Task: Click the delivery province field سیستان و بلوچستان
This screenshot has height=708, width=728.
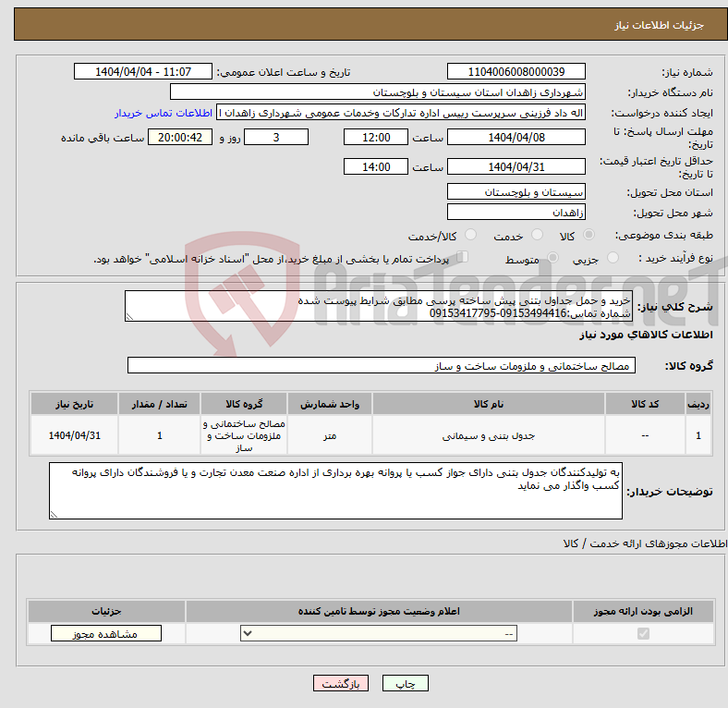Action: (x=516, y=192)
